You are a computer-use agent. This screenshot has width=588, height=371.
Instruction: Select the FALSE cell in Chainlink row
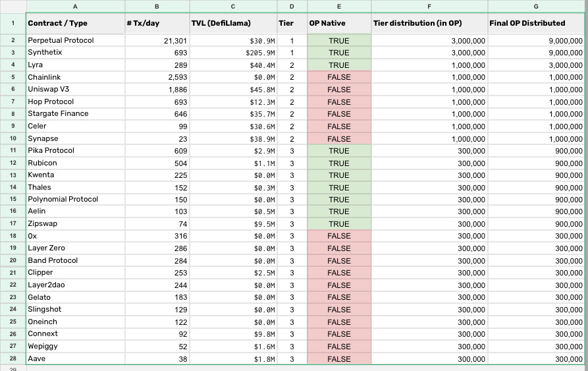[338, 77]
